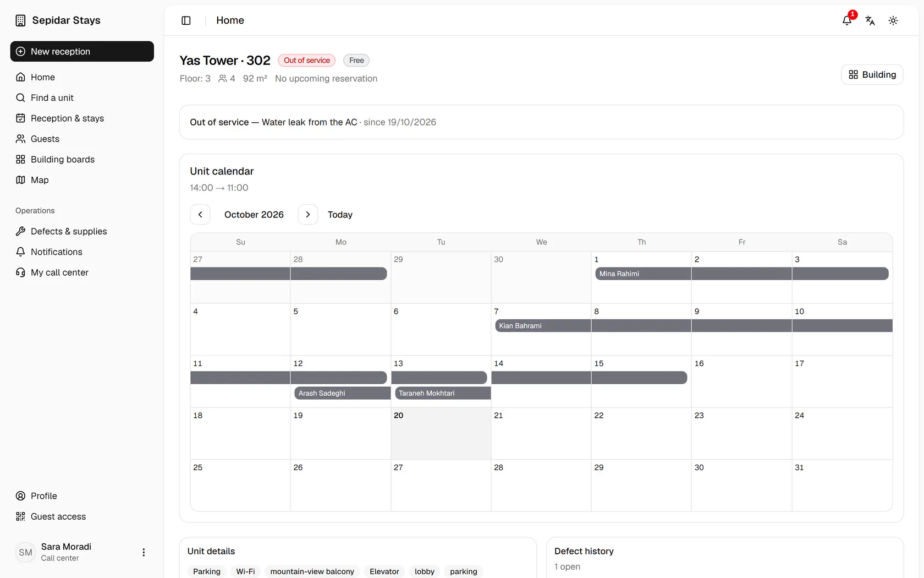This screenshot has height=578, width=924.
Task: Click the bell icon beside Notifications in the sidebar
Action: (x=20, y=252)
